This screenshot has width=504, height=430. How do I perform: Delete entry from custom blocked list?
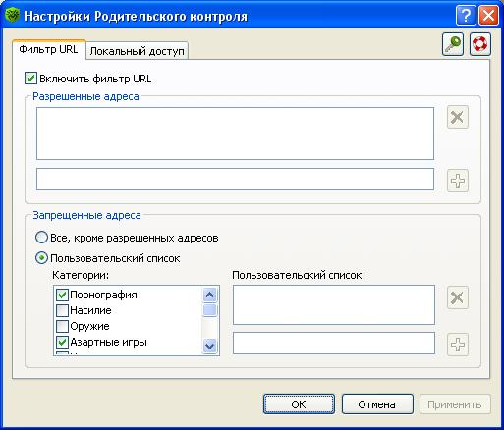(x=458, y=297)
